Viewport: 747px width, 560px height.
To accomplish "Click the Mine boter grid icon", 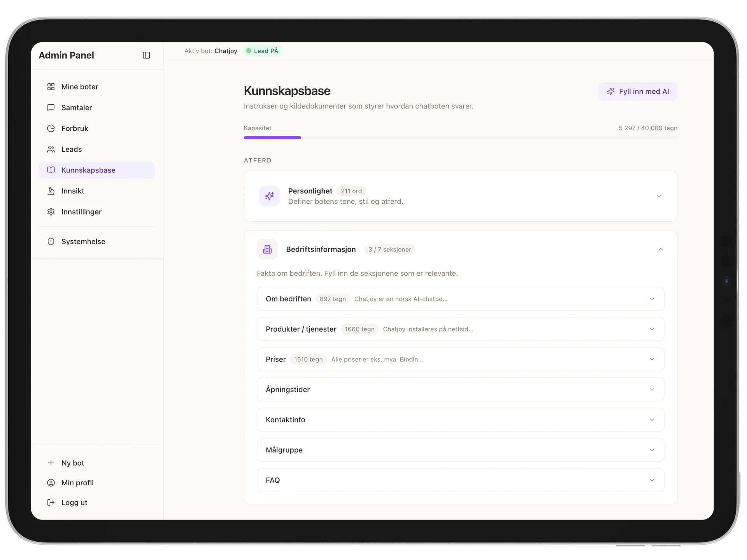I will [51, 87].
